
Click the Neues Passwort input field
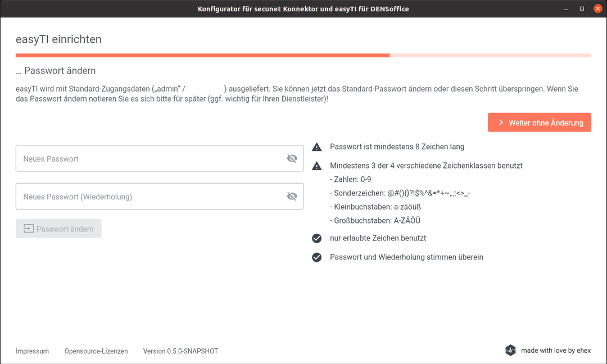(x=149, y=158)
